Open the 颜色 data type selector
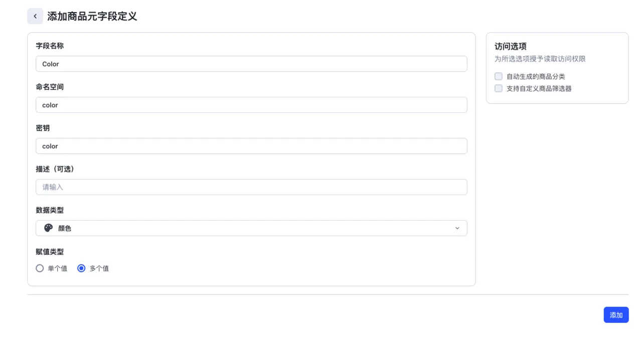The height and width of the screenshot is (340, 644). [x=251, y=228]
